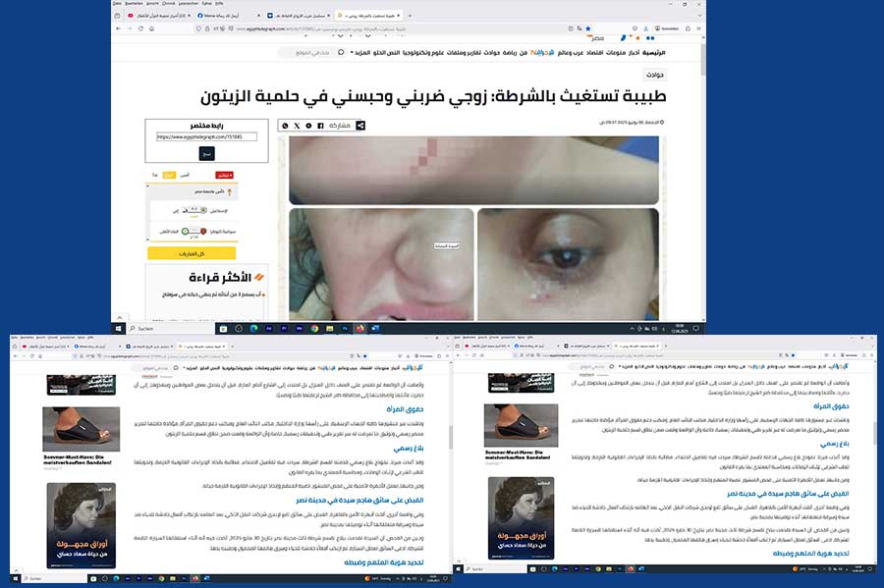Open sandal ad image in bottom-left window
Screen dimensions: 884x588
click(x=82, y=429)
